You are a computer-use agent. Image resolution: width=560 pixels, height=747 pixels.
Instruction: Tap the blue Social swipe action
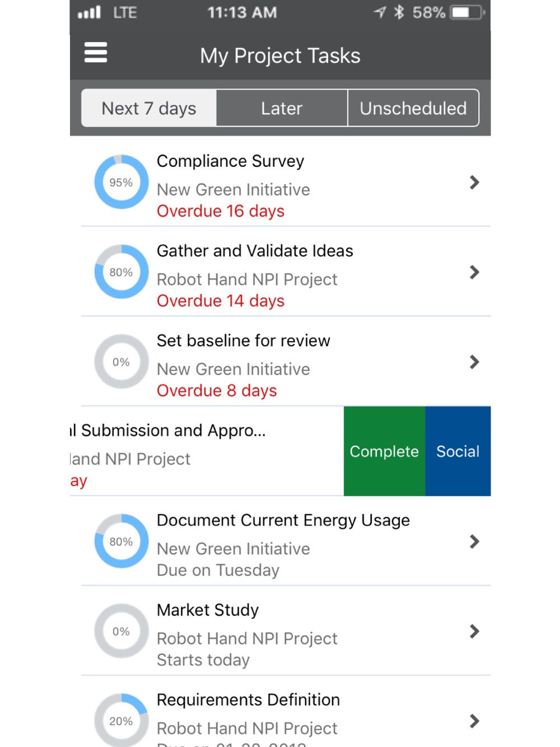(458, 451)
